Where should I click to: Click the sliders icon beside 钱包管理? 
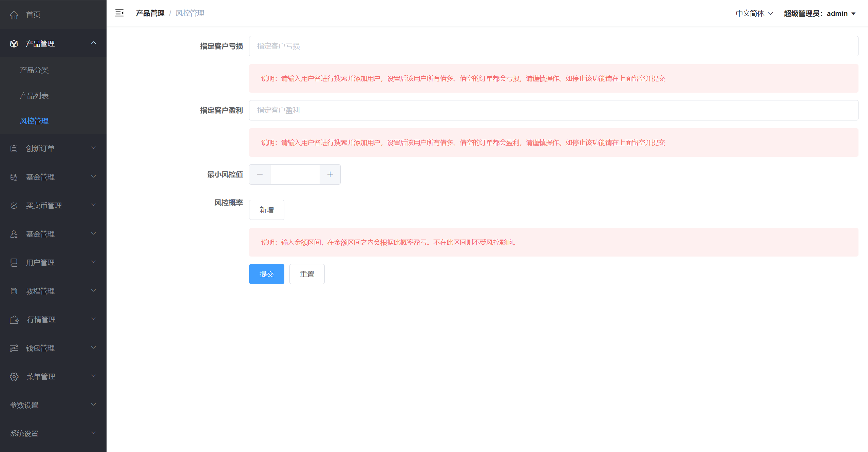pos(14,348)
